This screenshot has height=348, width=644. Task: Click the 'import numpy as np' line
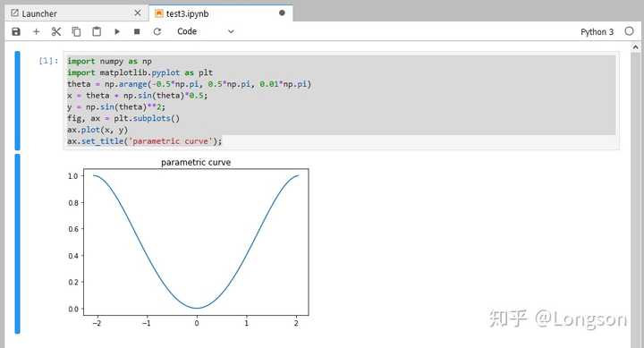[109, 61]
